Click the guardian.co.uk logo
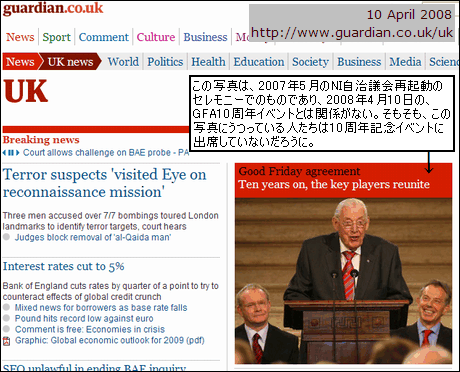 tap(53, 8)
